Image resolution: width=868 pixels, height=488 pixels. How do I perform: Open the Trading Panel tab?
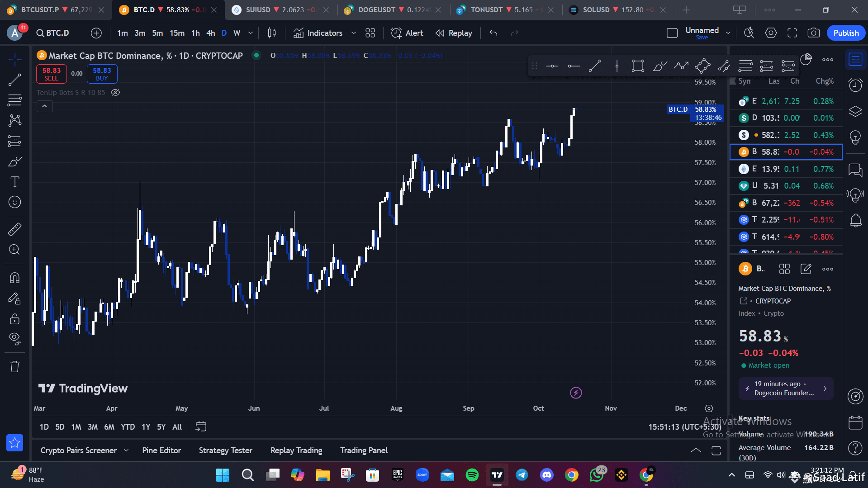[x=364, y=450]
